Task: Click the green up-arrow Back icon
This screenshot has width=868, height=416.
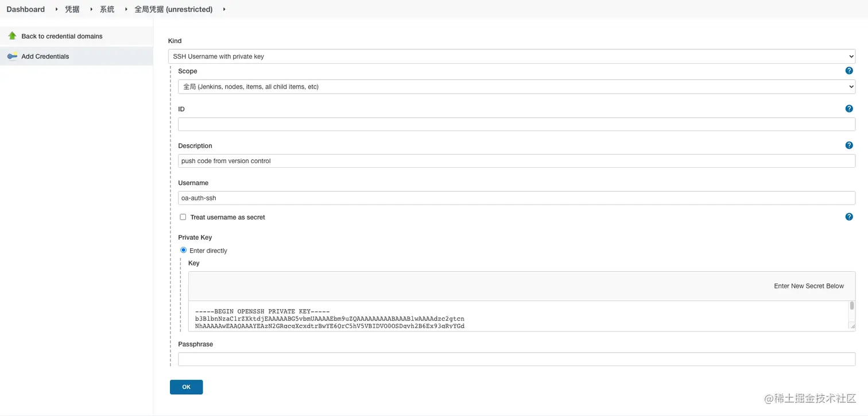Action: pyautogui.click(x=12, y=36)
